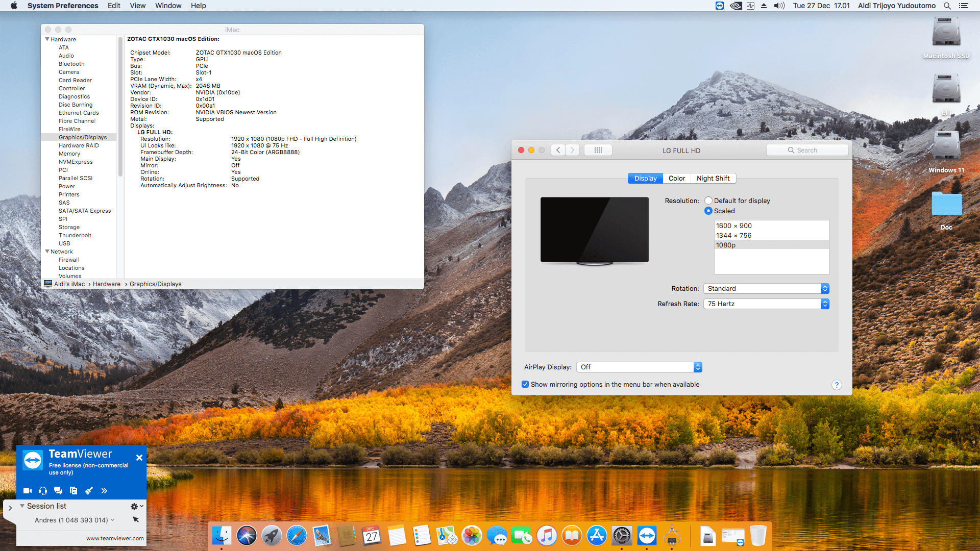
Task: Open Launchpad rocket in the Dock
Action: 272,536
